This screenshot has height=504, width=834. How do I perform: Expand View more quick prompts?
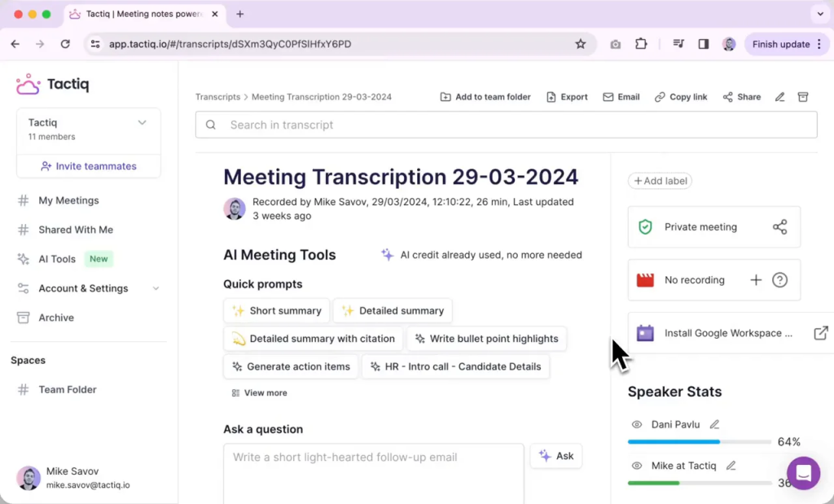(260, 392)
